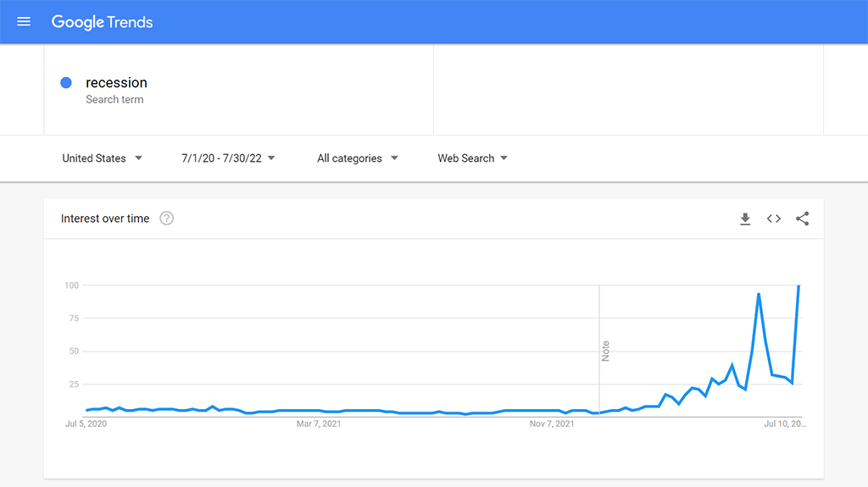
Task: Click the Note marker on the chart
Action: [605, 351]
